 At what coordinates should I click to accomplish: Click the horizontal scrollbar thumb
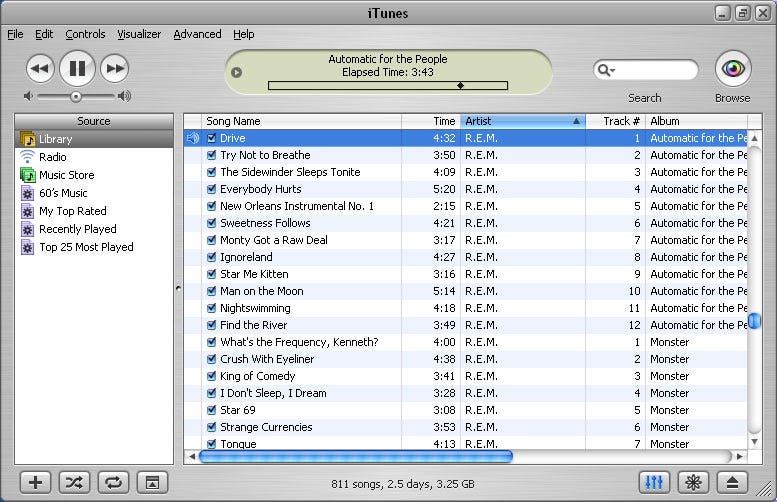pos(356,456)
